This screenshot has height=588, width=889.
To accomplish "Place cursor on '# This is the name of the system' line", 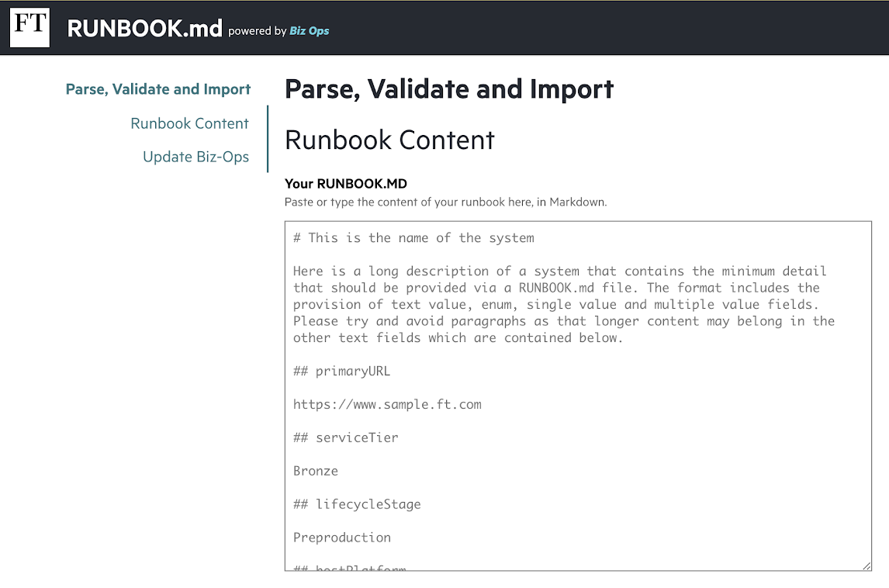I will coord(413,238).
